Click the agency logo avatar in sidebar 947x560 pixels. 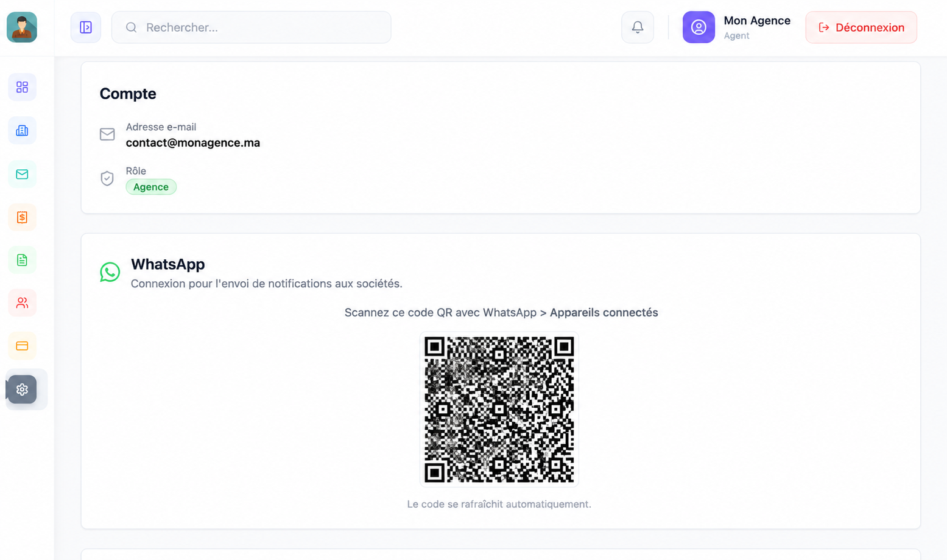pos(22,27)
